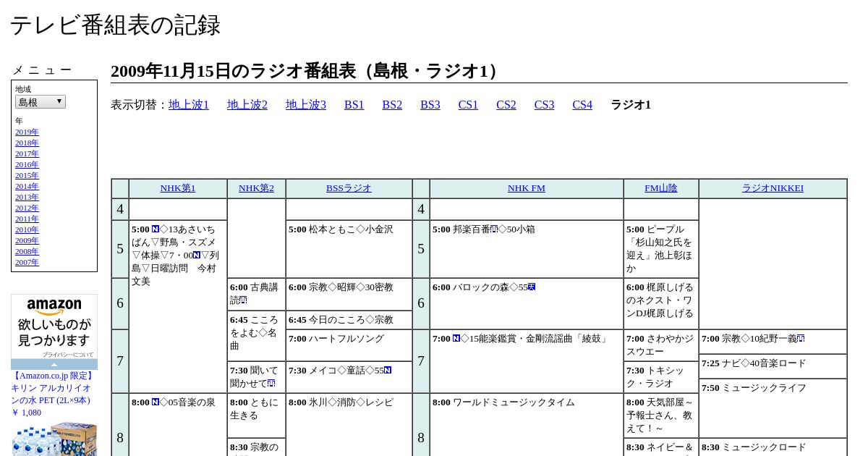868x456 pixels.
Task: Choose the 2010年 year link
Action: pos(27,230)
